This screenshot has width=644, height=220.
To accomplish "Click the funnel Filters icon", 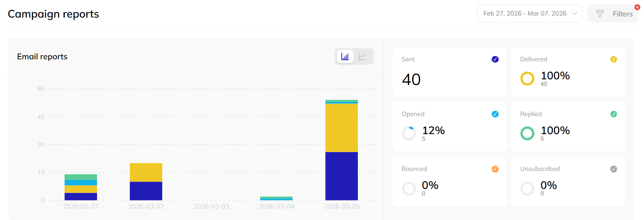I will [x=600, y=14].
